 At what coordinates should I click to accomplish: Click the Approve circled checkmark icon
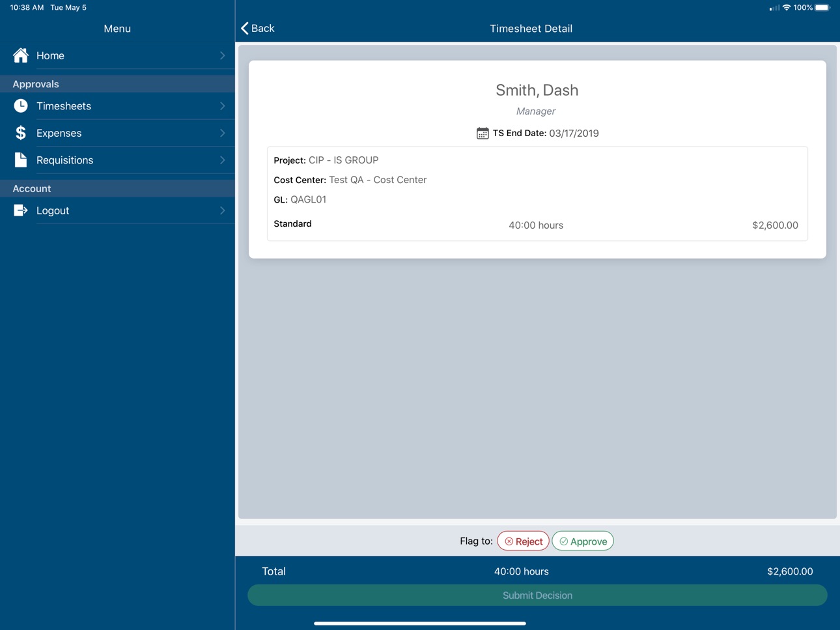point(564,541)
